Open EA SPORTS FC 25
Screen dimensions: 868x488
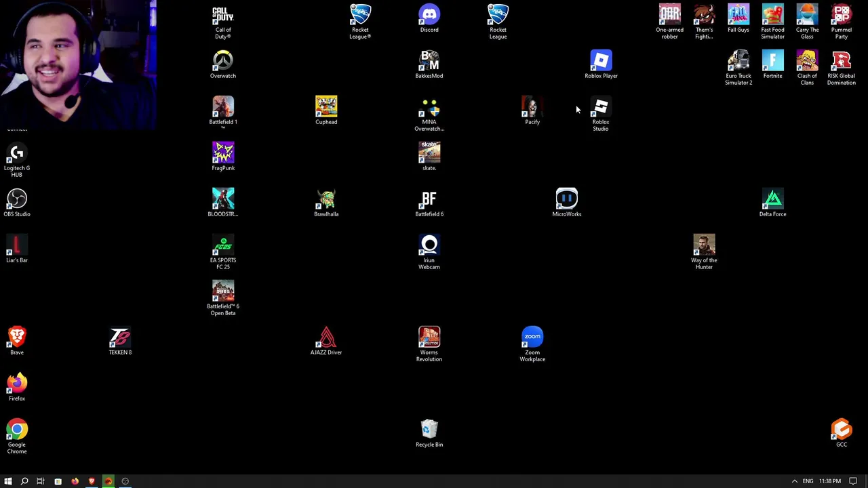[223, 252]
